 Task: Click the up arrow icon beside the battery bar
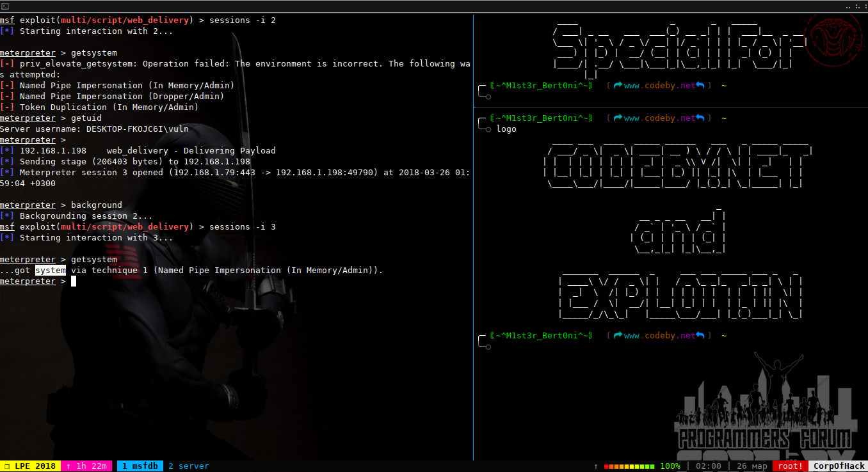click(596, 466)
